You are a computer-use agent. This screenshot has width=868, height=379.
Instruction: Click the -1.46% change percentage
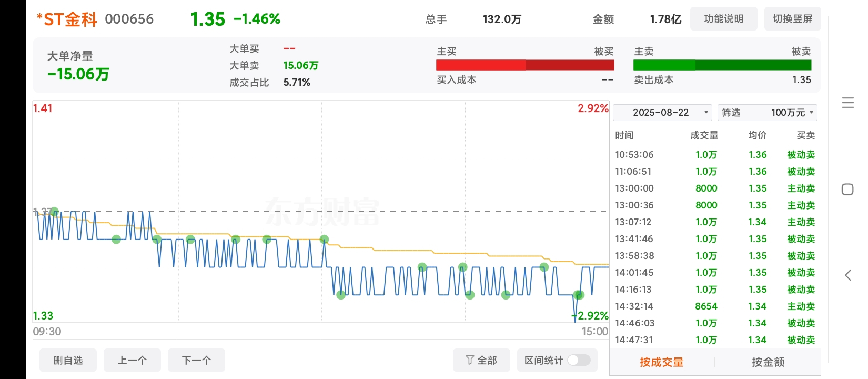257,19
